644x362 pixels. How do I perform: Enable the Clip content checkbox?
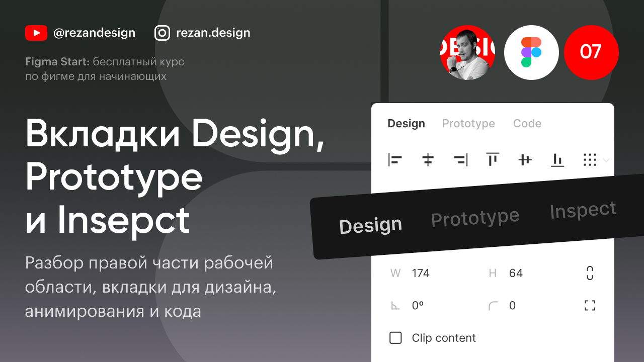[x=396, y=338]
